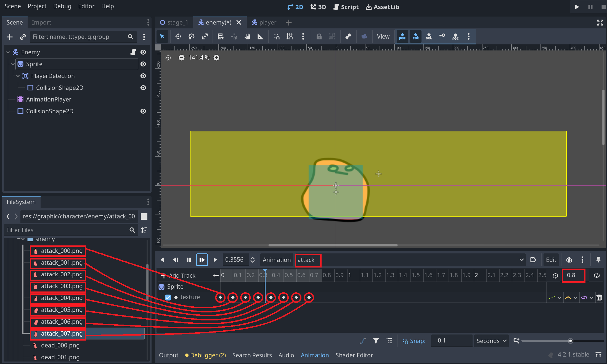Select dead_000.png in FileSystem
Screen dimensions: 607x364
tap(60, 345)
